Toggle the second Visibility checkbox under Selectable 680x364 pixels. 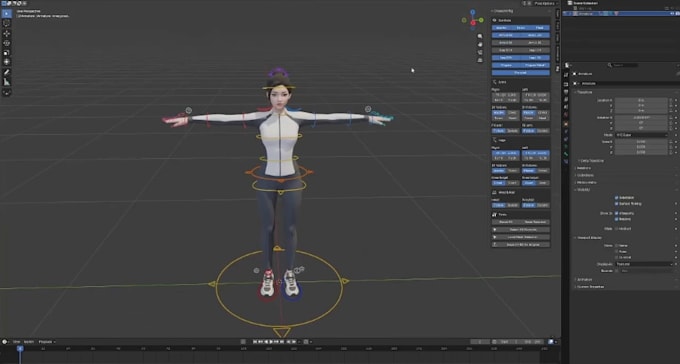pos(616,203)
